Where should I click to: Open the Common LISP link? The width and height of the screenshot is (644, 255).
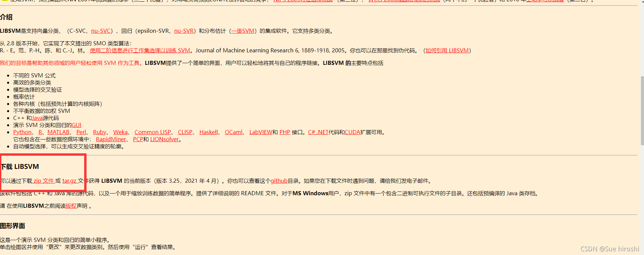coord(153,132)
